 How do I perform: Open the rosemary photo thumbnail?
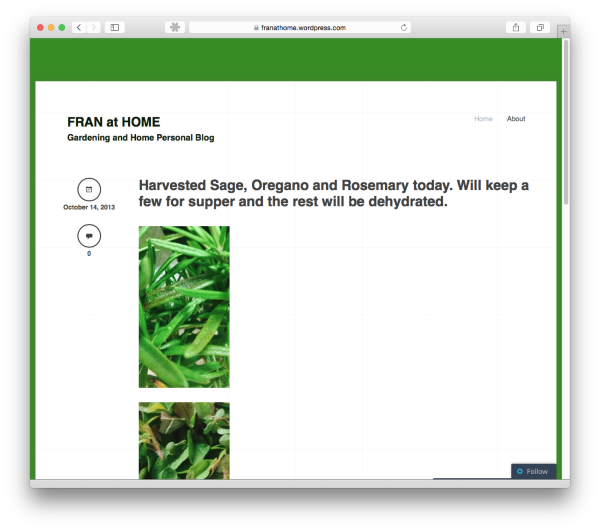[184, 307]
